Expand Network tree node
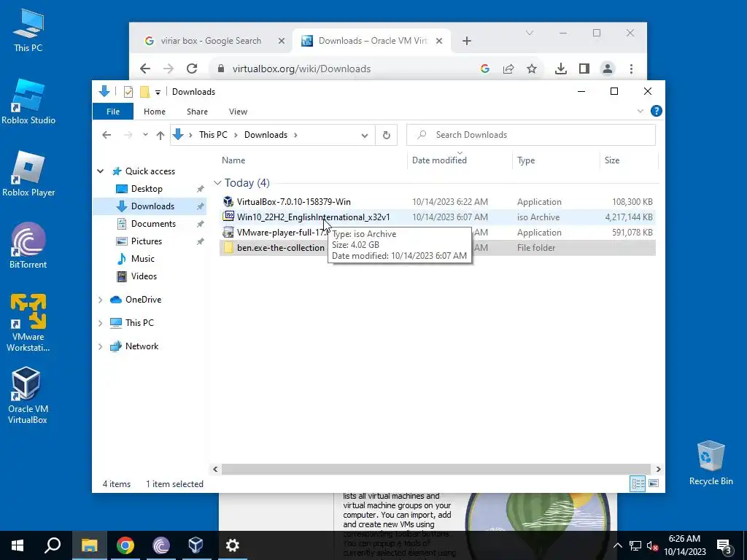Screen dimensions: 747x560 101,346
